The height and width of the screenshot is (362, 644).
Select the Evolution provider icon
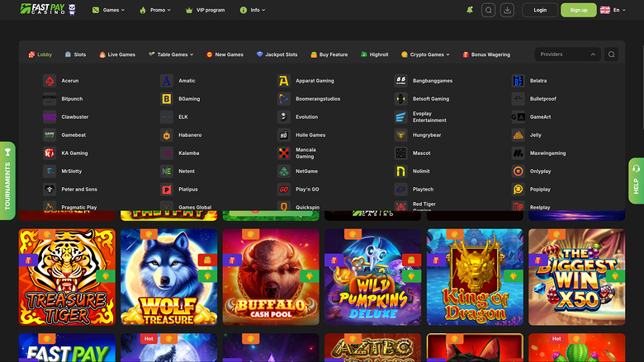pos(284,117)
